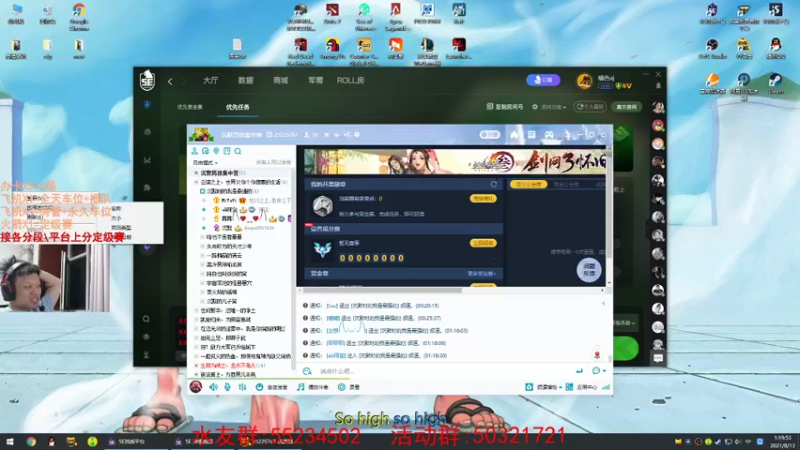The width and height of the screenshot is (800, 450).
Task: Click the home icon in voice chat header
Action: [514, 135]
